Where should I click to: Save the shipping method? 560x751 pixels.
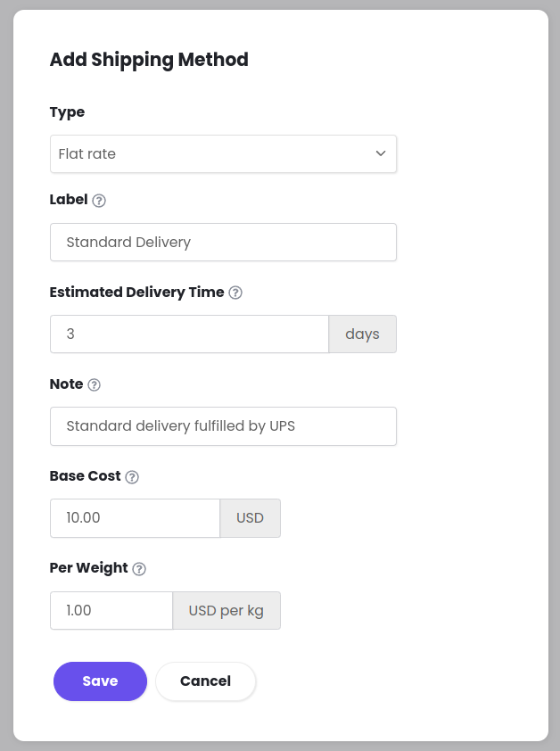[x=100, y=681]
